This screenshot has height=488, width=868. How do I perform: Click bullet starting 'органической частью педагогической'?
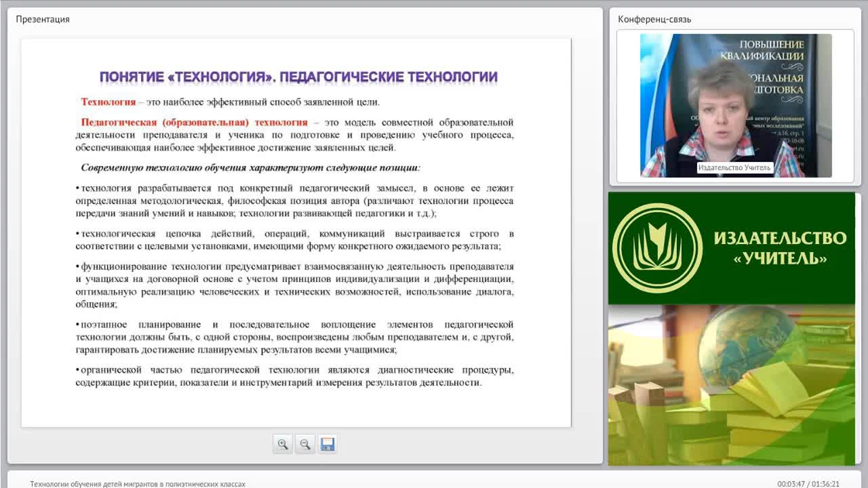point(294,376)
